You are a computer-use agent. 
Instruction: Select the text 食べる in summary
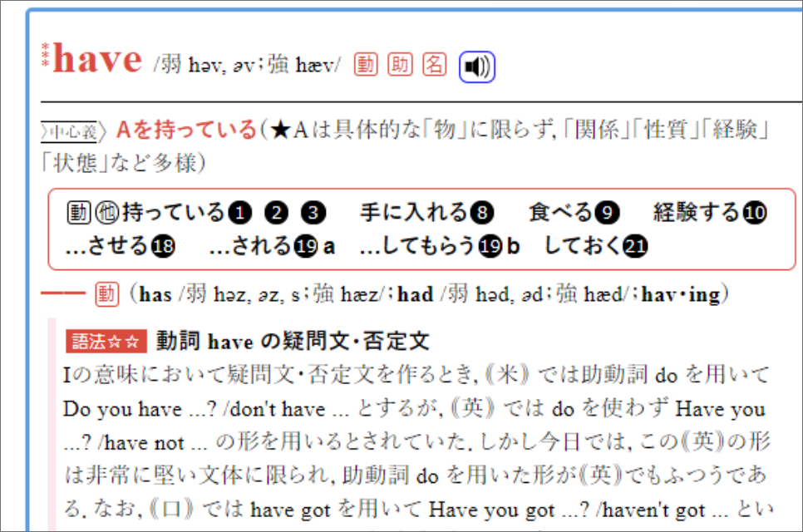point(561,213)
